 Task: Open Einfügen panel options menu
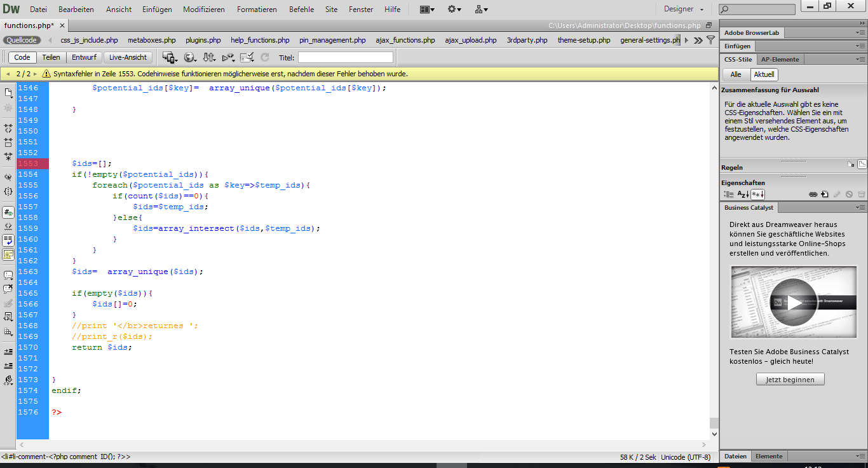[x=860, y=46]
